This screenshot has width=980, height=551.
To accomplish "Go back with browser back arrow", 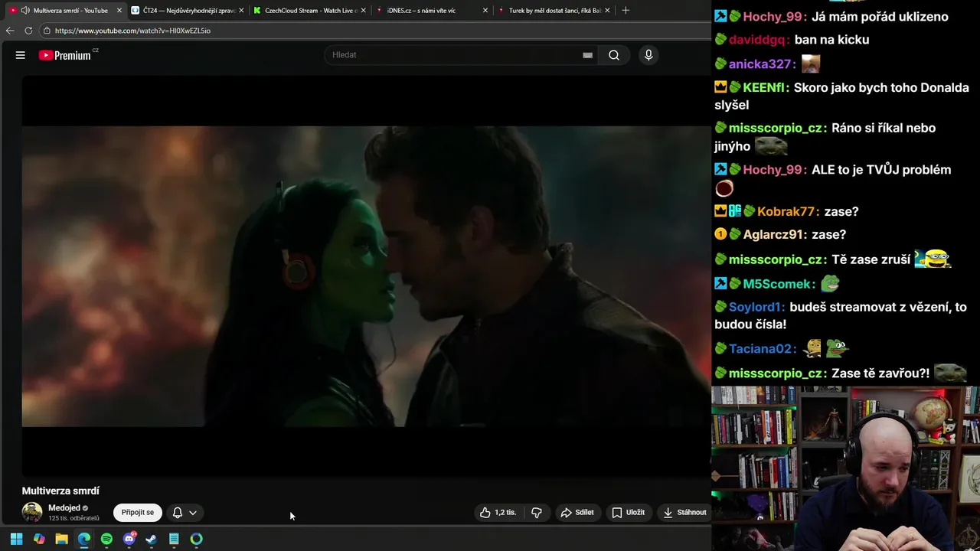I will [10, 31].
